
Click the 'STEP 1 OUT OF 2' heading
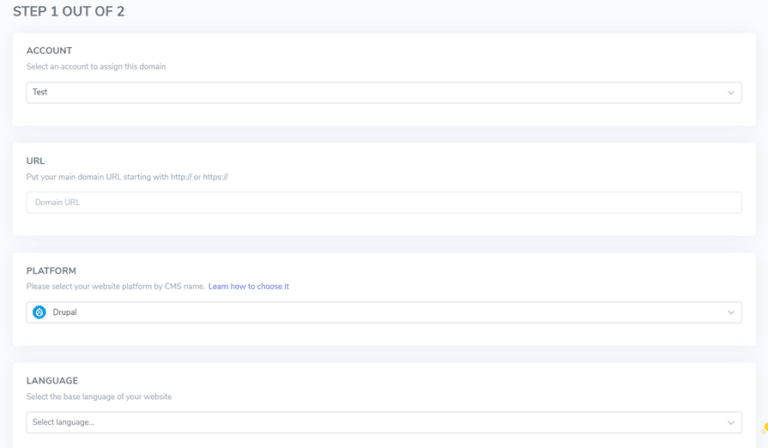[69, 12]
